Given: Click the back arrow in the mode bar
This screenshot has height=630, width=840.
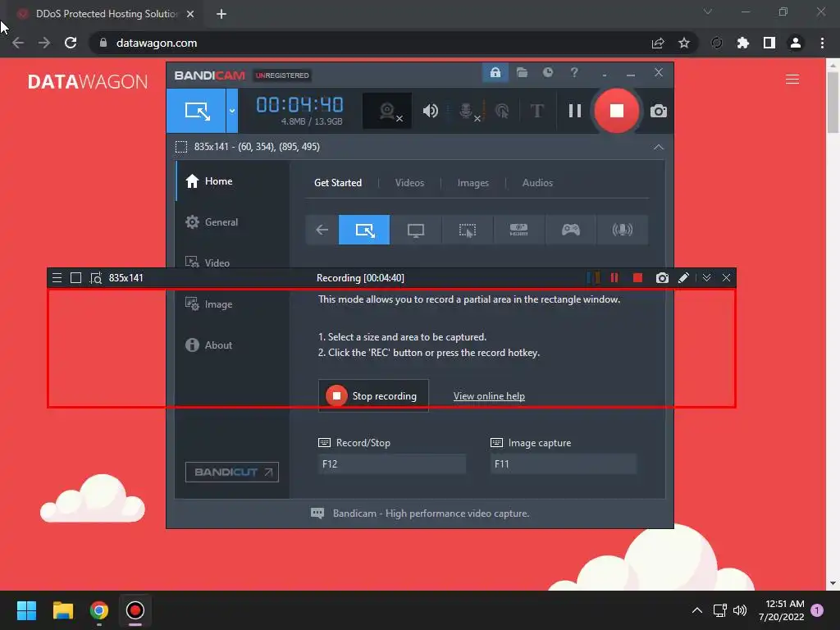Looking at the screenshot, I should (322, 230).
